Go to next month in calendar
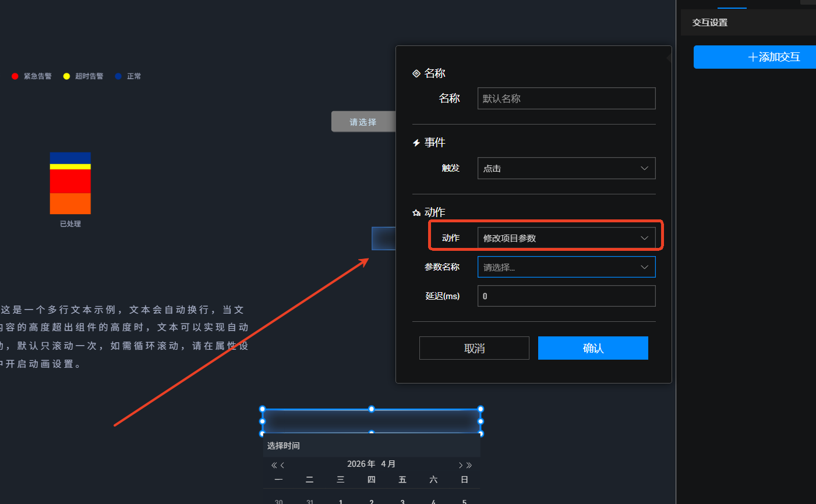 pyautogui.click(x=460, y=465)
